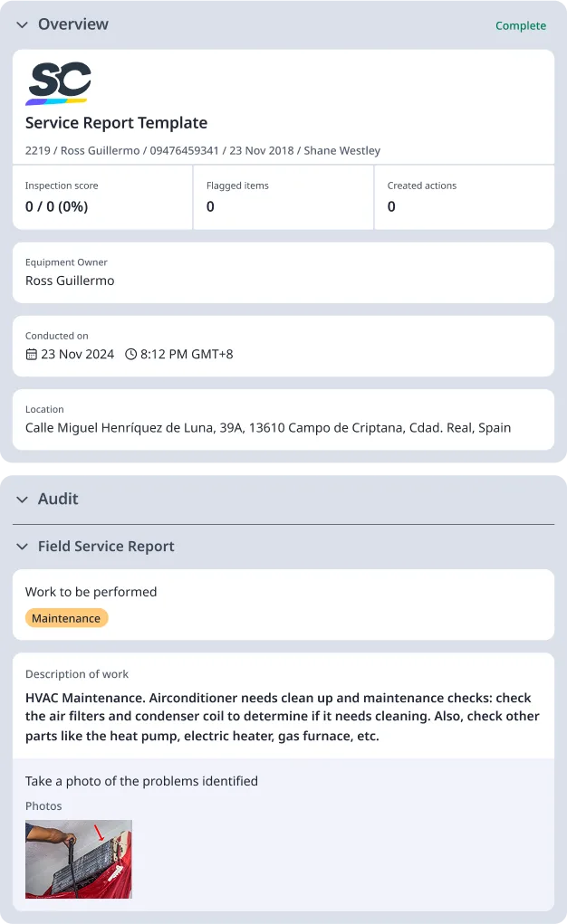Click the Field Service Report heading

coord(106,547)
